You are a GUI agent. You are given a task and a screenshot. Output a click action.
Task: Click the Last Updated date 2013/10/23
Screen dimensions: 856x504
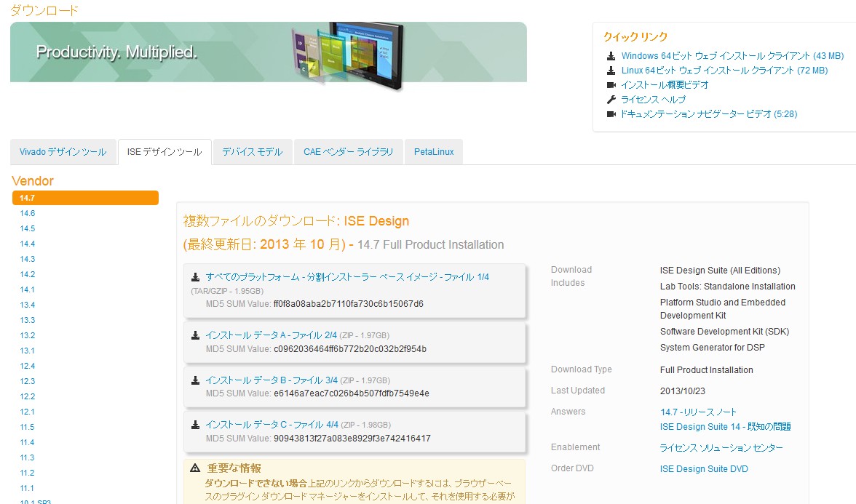tap(683, 391)
